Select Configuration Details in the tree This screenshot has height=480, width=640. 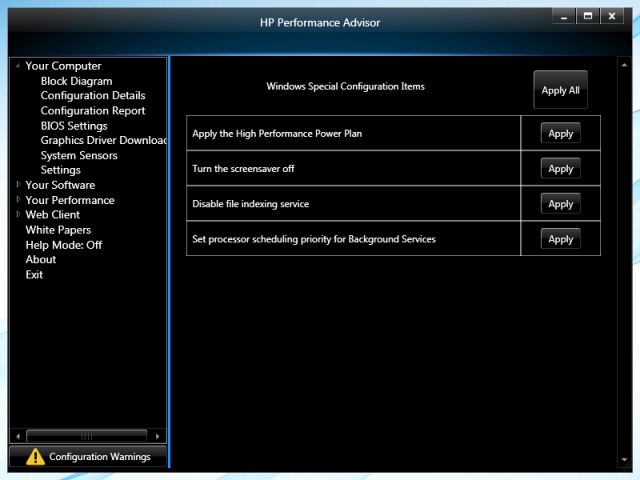tap(92, 96)
